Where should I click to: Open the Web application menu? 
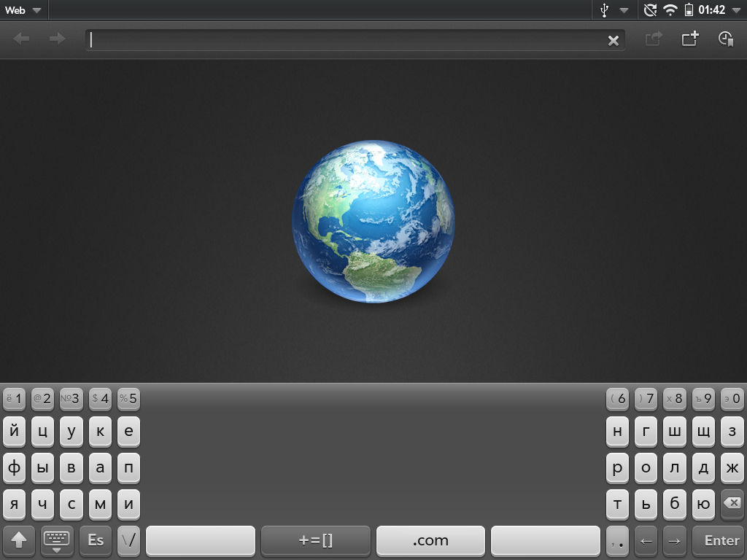coord(23,10)
